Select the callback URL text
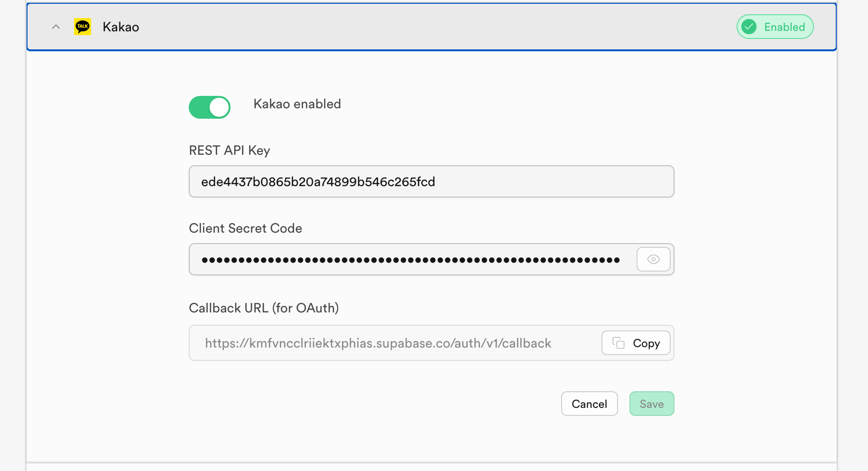The image size is (868, 471). point(378,343)
